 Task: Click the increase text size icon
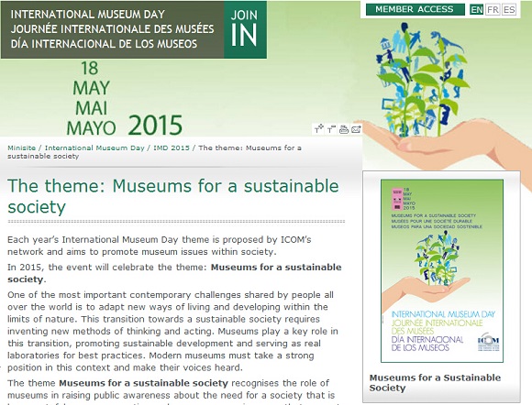(x=319, y=129)
